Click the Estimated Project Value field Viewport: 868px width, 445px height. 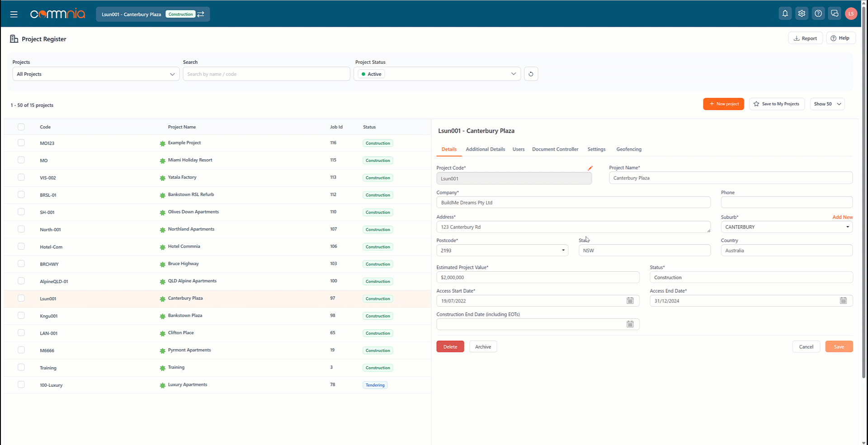coord(538,277)
